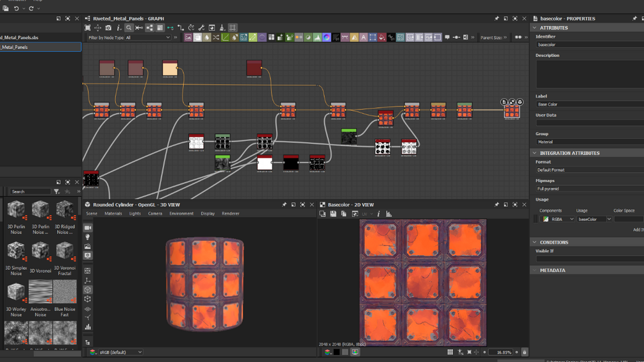644x362 pixels.
Task: Add a comment from the graph toolbar
Action: 447,37
